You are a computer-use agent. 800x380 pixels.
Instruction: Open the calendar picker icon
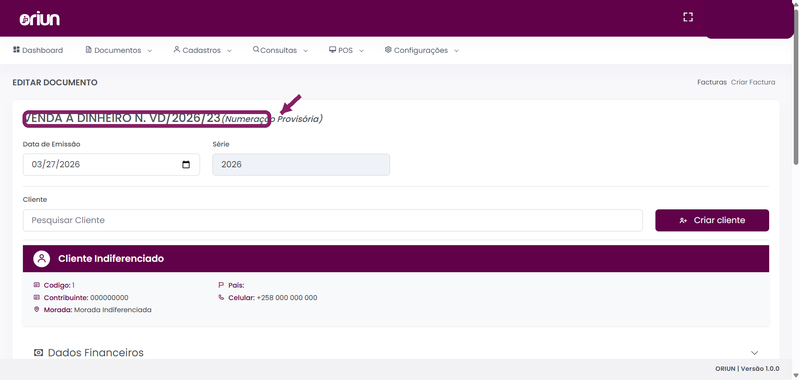(186, 165)
